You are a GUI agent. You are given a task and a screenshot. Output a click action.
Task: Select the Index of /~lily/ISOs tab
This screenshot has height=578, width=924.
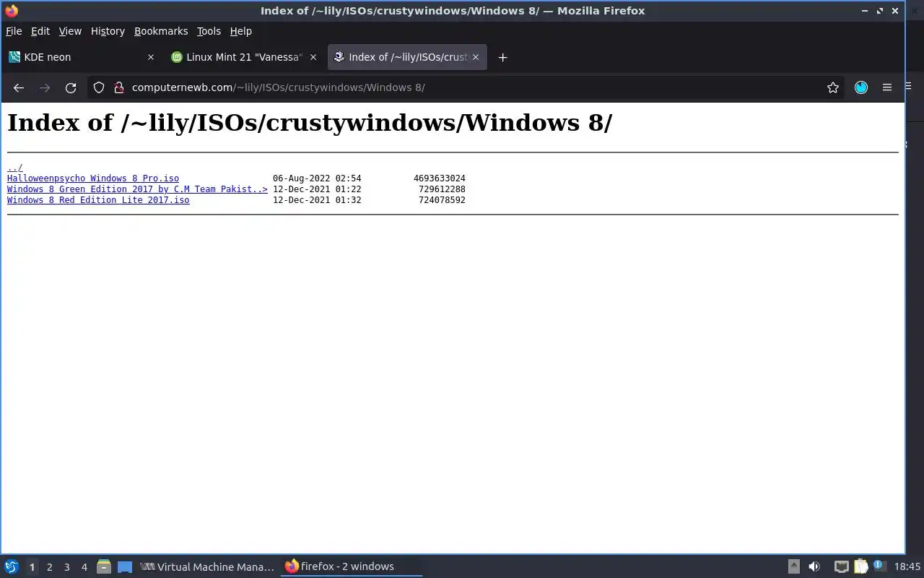click(407, 57)
